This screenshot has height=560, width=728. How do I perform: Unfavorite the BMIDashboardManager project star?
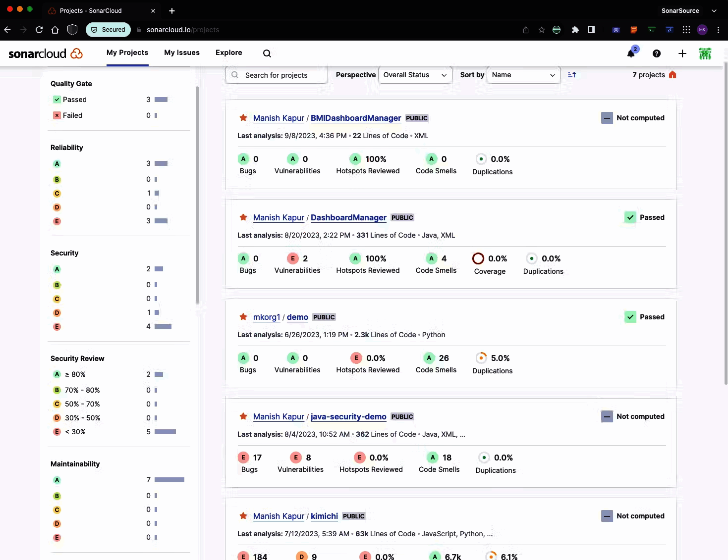pos(243,118)
